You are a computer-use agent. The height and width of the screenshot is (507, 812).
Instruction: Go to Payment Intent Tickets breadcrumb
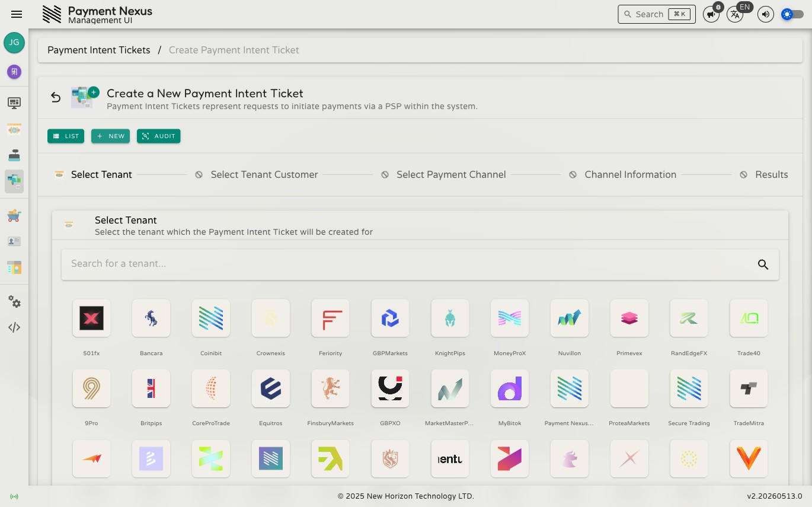pos(99,50)
